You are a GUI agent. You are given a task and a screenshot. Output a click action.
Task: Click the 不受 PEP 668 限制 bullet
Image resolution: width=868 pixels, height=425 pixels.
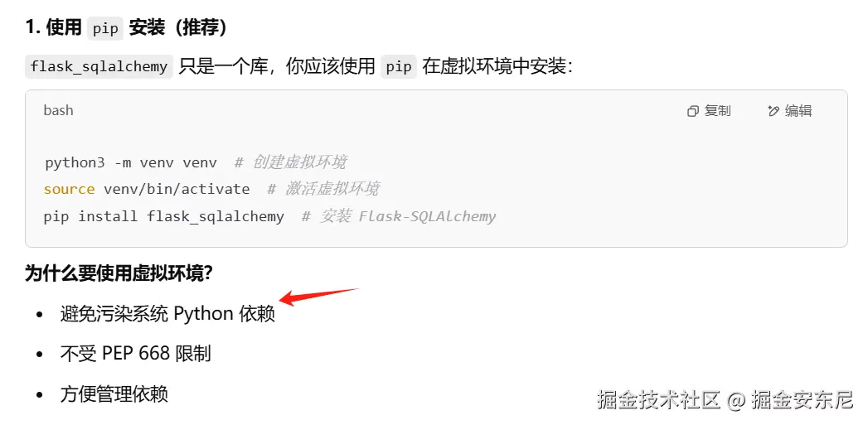click(x=136, y=354)
